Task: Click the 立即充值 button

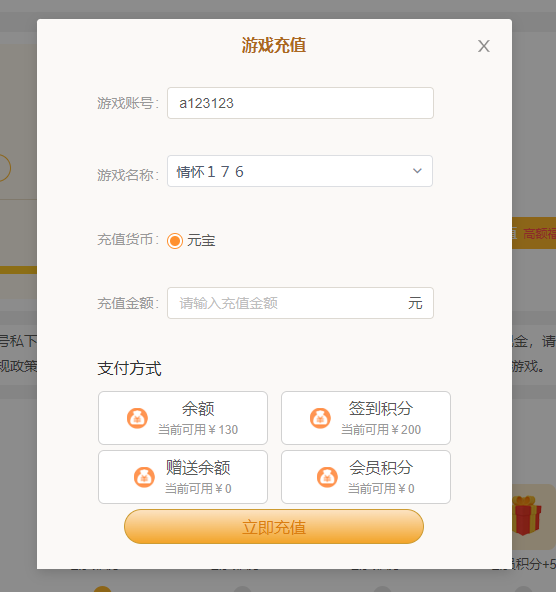Action: point(274,527)
